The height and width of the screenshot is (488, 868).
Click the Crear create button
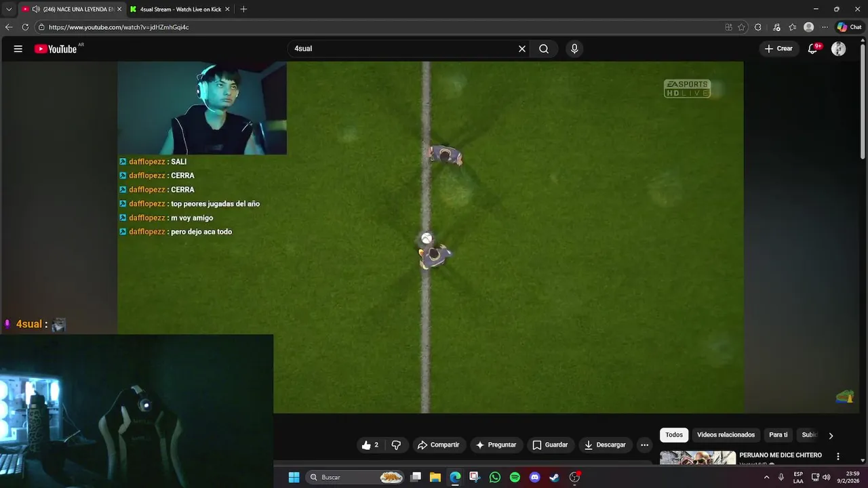pyautogui.click(x=778, y=49)
